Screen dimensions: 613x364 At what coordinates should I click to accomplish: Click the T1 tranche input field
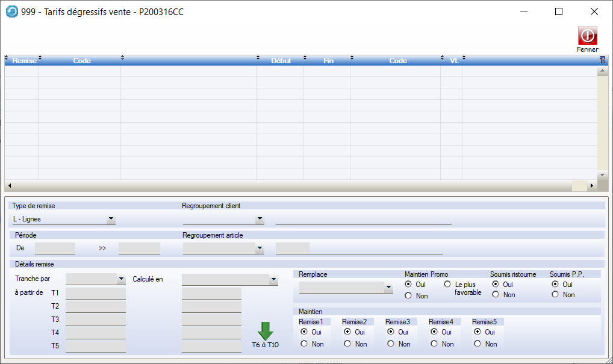point(95,294)
